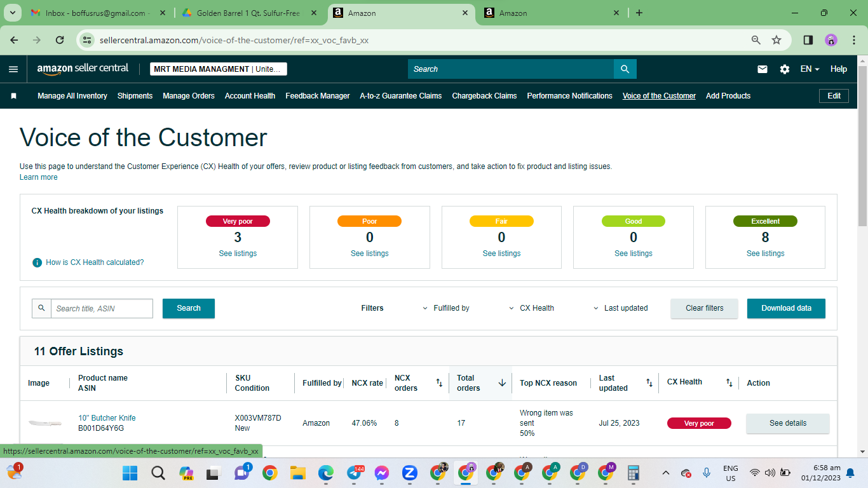The width and height of the screenshot is (868, 488).
Task: Go to Add Products
Action: (x=728, y=96)
